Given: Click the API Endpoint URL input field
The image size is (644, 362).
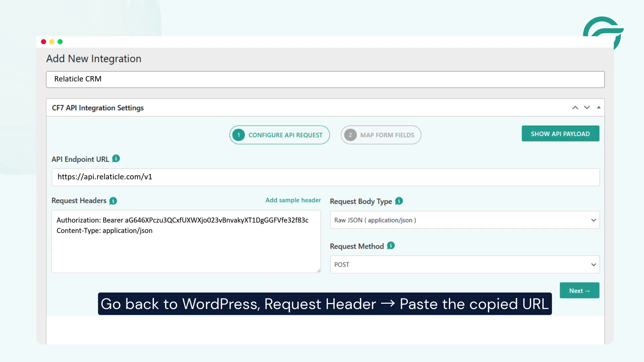Looking at the screenshot, I should point(326,177).
